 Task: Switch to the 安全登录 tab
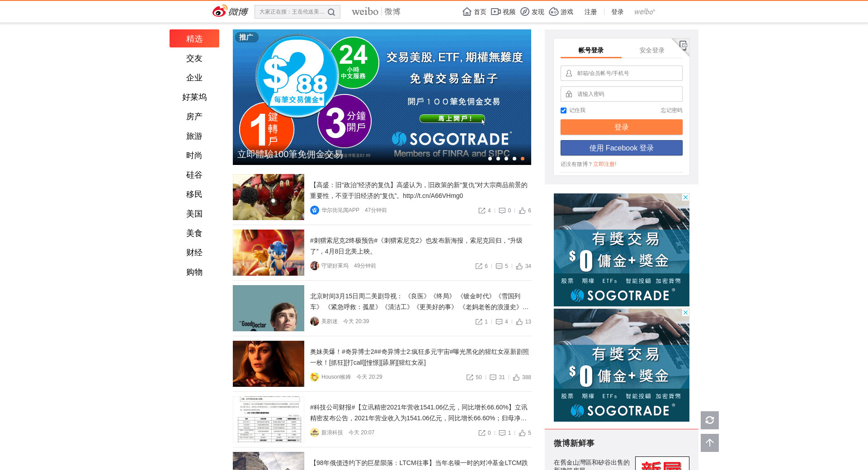click(x=651, y=50)
